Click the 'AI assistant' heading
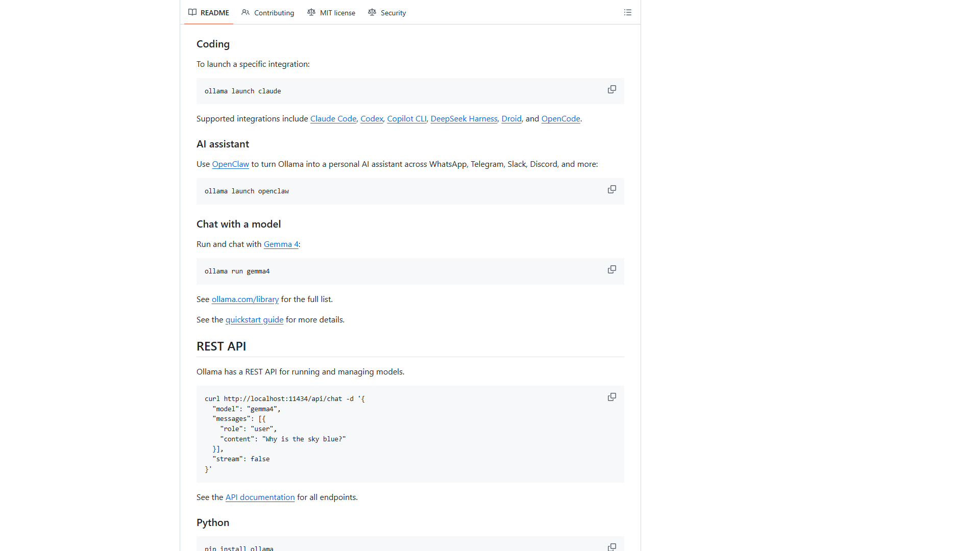The width and height of the screenshot is (980, 551). click(223, 144)
